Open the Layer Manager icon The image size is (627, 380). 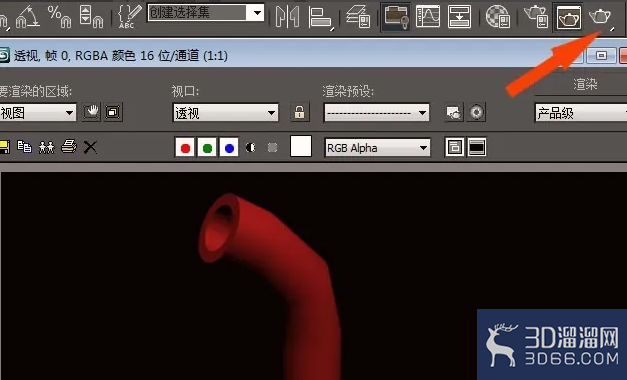point(359,17)
